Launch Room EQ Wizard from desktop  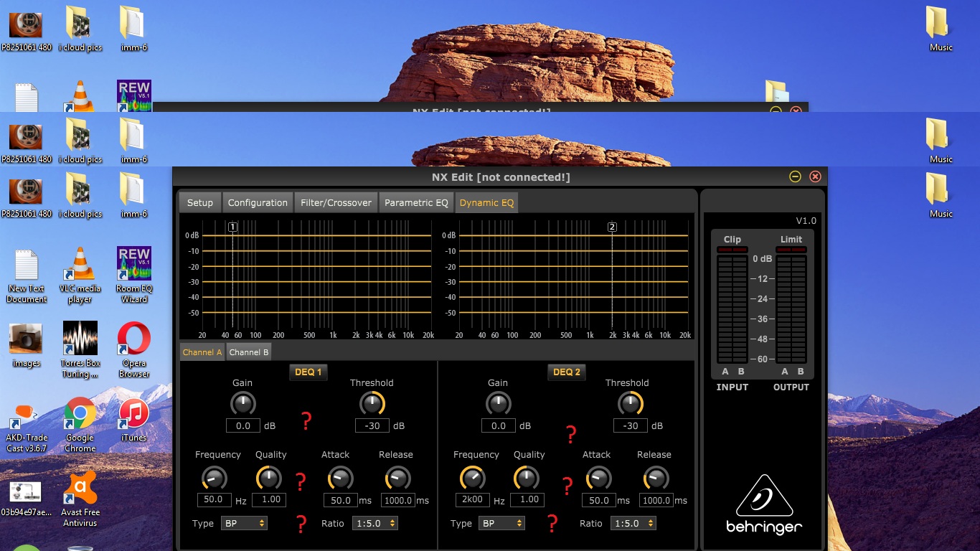(x=134, y=275)
